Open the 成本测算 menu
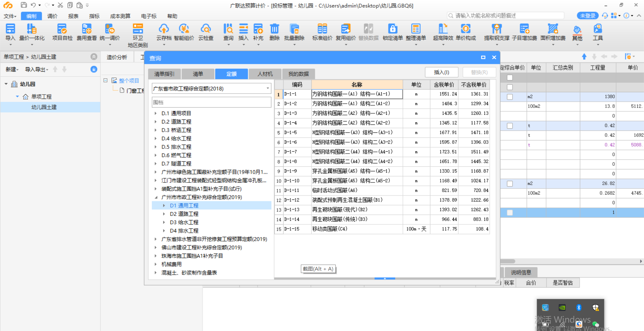The width and height of the screenshot is (644, 331). tap(120, 16)
